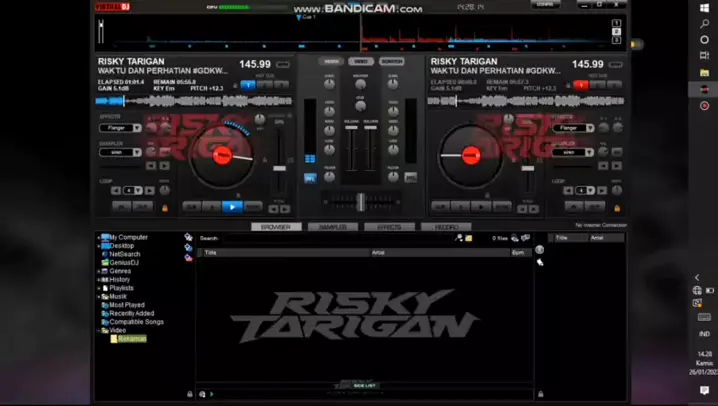Screen dimensions: 718x406
Task: Select the Scratch mixer mode button
Action: coord(391,62)
